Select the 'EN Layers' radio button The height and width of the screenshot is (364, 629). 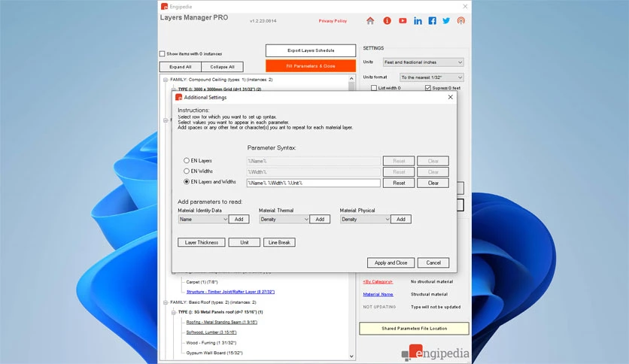(x=187, y=160)
